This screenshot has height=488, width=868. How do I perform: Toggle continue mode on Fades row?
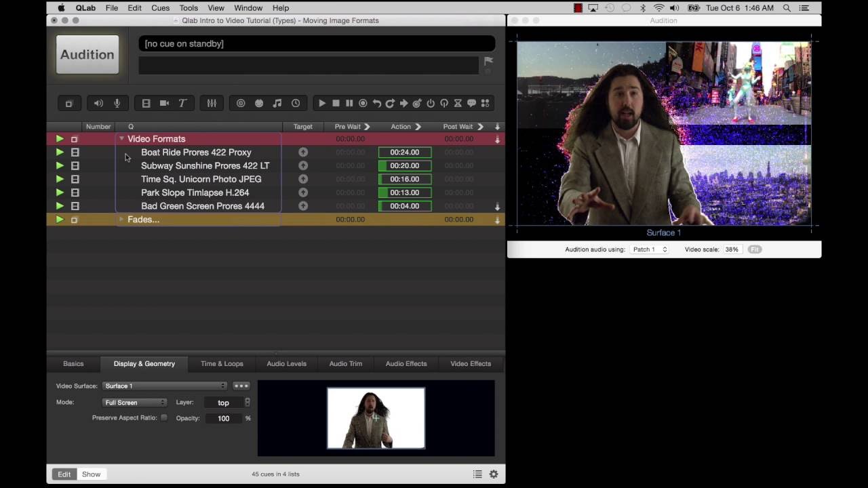pos(497,220)
